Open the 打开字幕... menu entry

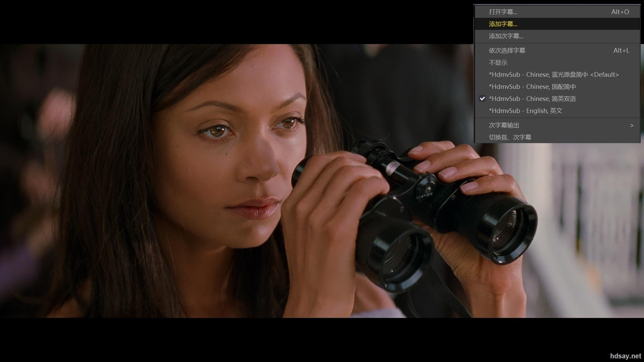pyautogui.click(x=557, y=12)
